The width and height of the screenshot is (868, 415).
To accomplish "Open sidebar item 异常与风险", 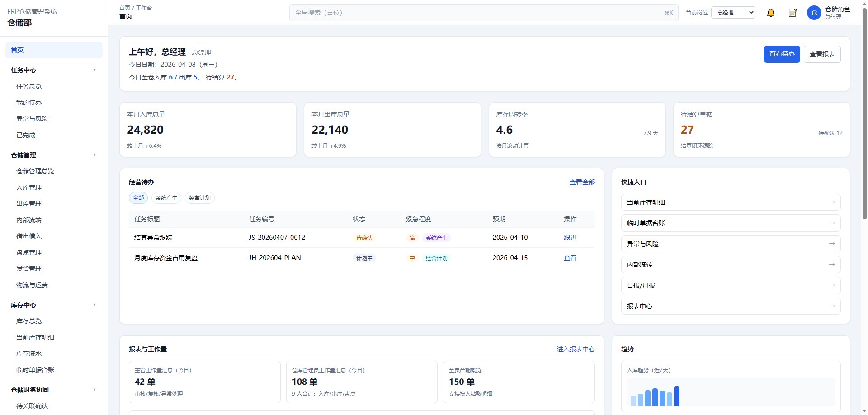I will 54,119.
